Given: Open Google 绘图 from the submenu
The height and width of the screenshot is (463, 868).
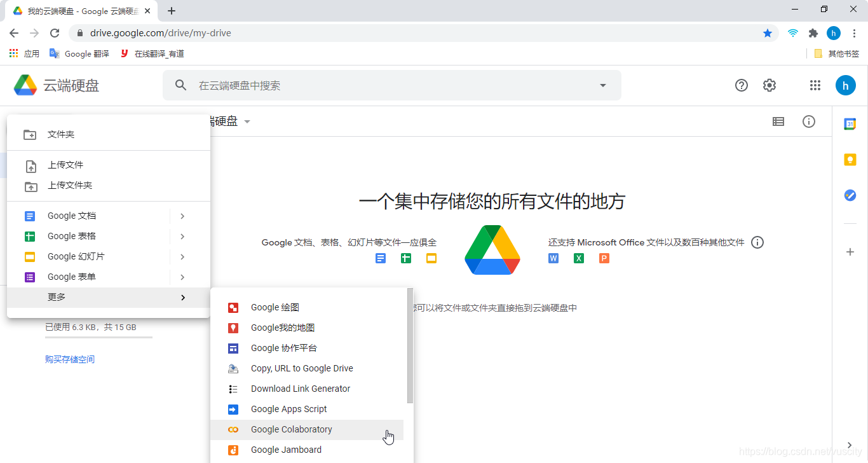Looking at the screenshot, I should tap(307, 307).
